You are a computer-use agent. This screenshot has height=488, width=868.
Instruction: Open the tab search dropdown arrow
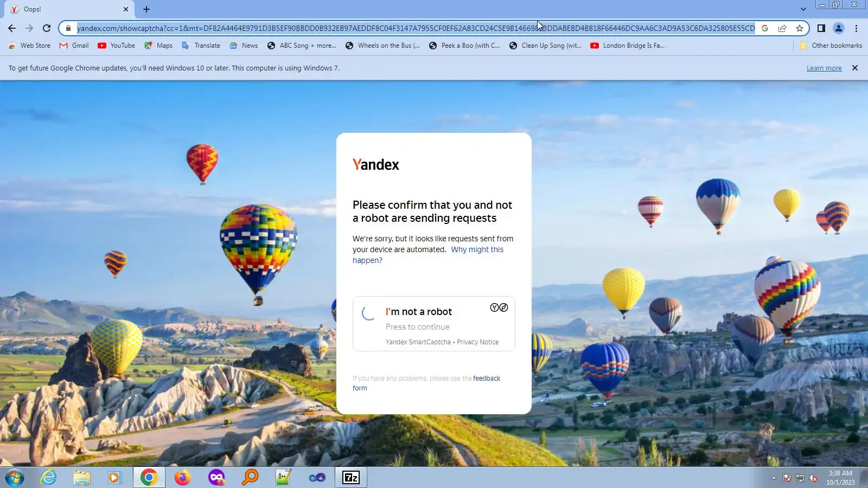[803, 9]
